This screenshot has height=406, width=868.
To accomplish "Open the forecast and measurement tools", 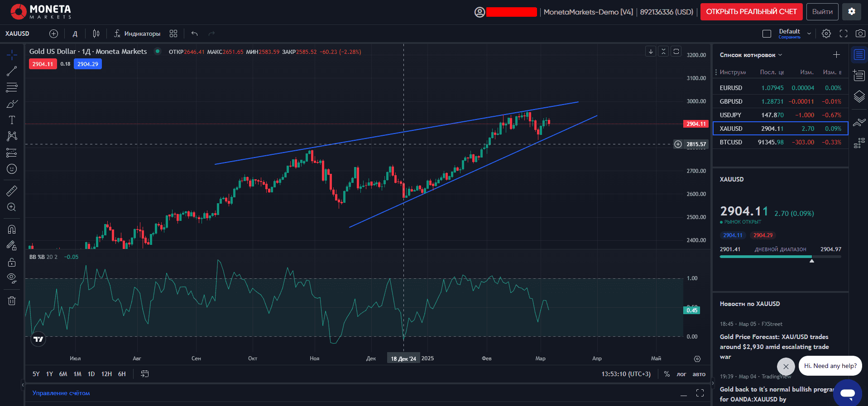I will click(12, 153).
